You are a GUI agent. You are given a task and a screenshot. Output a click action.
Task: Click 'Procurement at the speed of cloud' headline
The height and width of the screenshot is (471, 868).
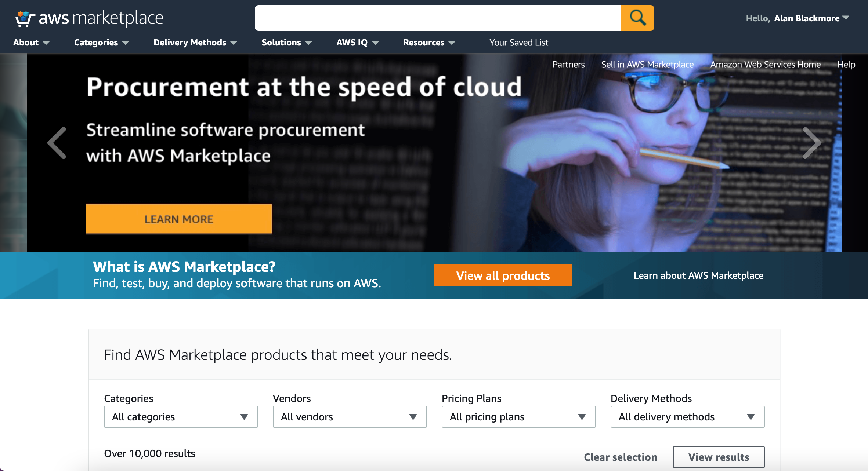coord(304,87)
